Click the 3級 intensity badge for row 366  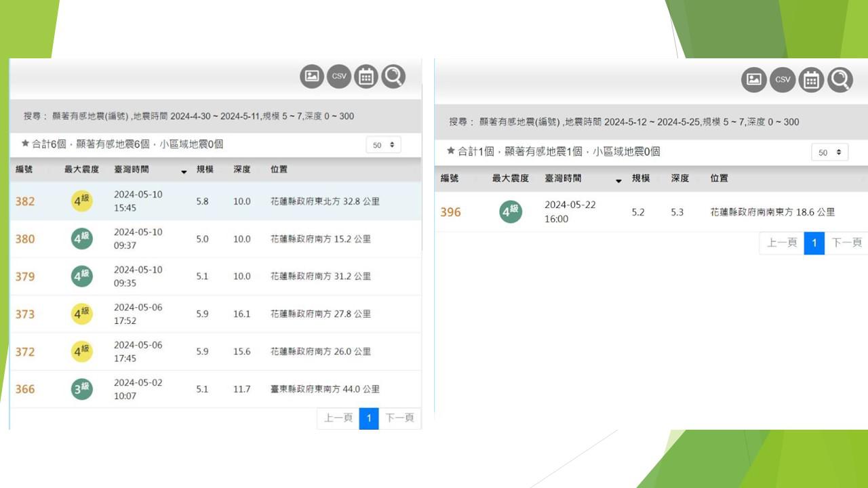pyautogui.click(x=81, y=389)
